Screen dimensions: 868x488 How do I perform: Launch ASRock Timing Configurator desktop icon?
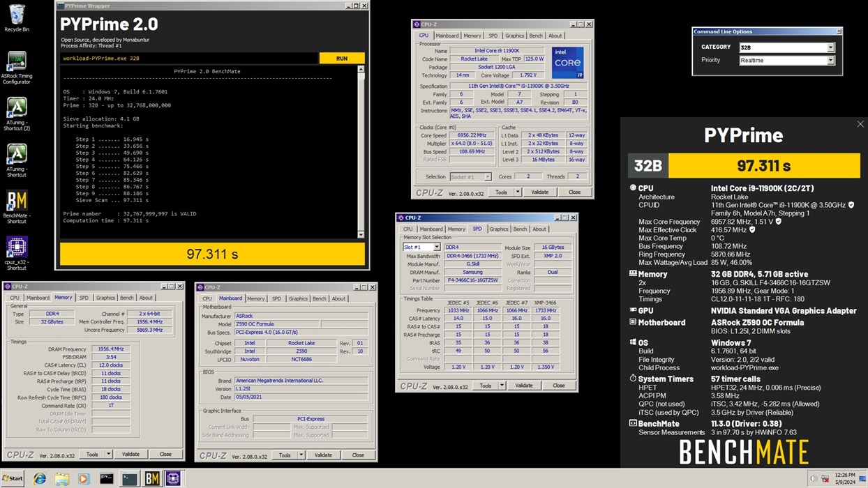(16, 67)
